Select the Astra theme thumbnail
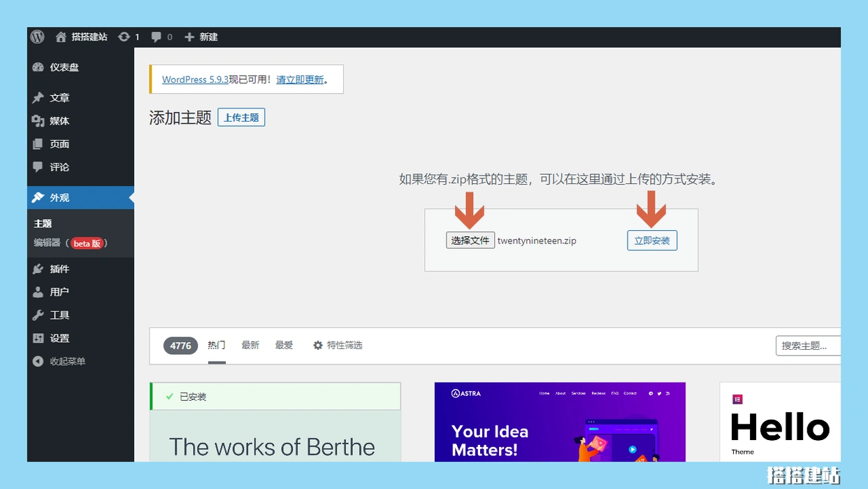 (x=559, y=422)
